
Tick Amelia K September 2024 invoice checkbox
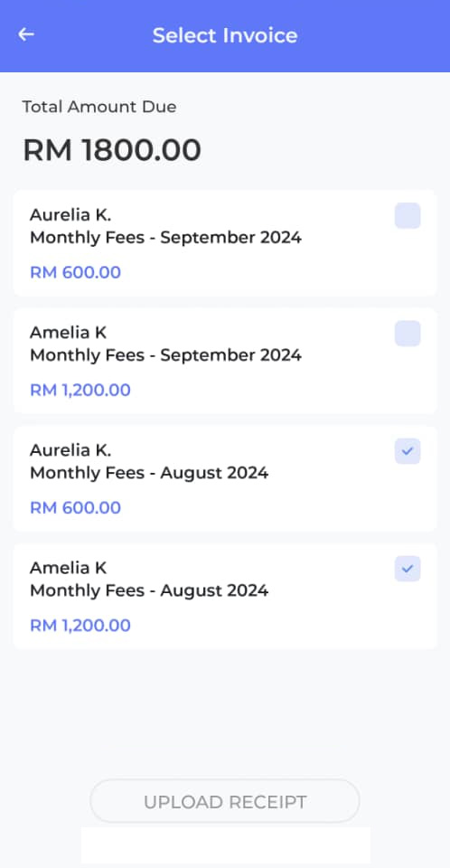tap(408, 334)
